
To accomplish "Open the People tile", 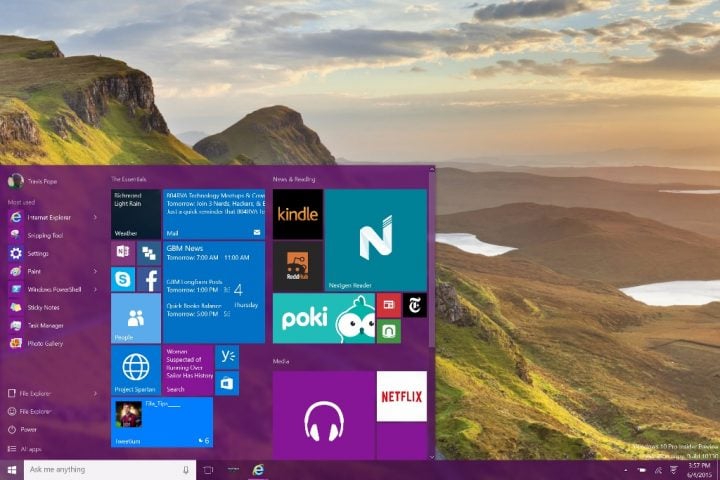I will [x=136, y=318].
